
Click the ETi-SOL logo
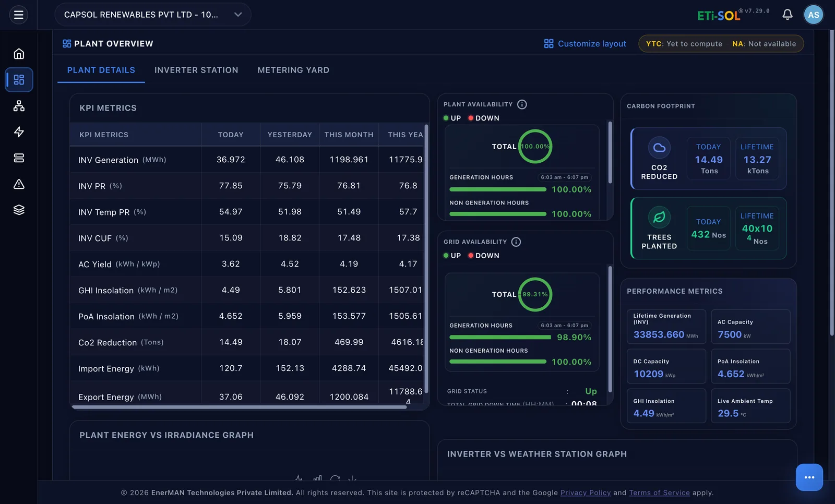719,15
